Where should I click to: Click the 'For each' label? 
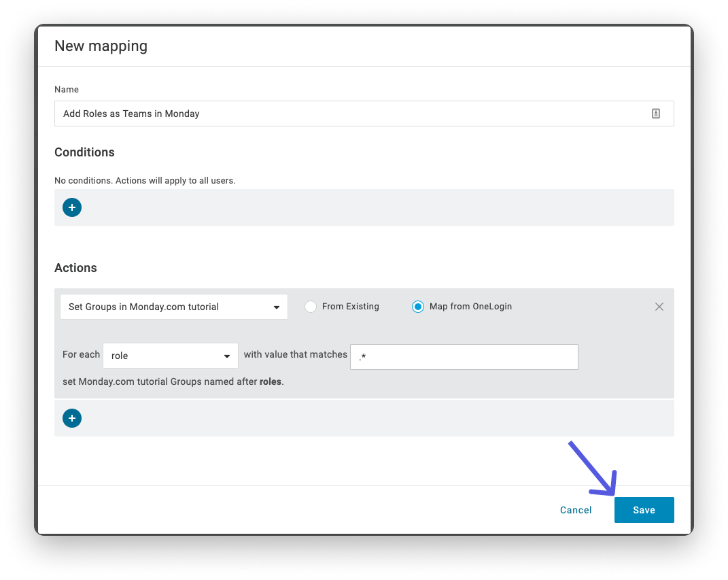82,354
